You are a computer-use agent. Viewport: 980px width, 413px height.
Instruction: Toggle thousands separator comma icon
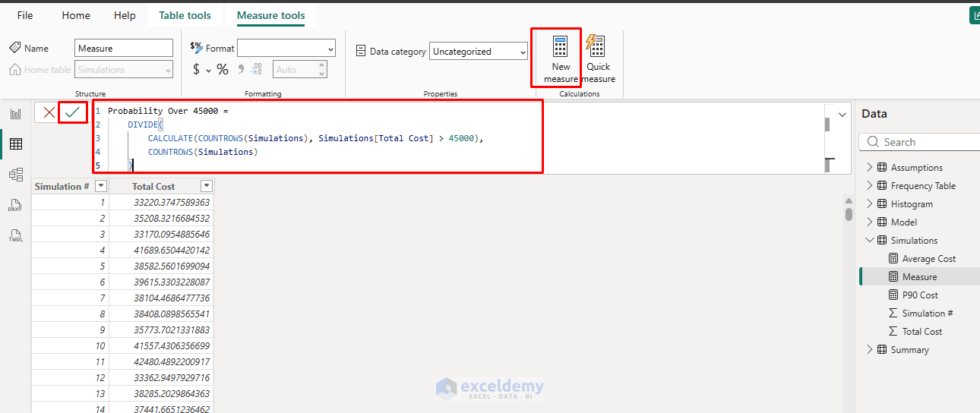241,70
